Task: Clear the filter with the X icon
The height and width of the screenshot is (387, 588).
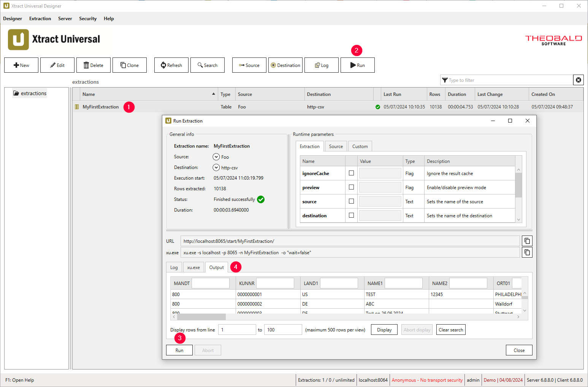Action: (578, 80)
